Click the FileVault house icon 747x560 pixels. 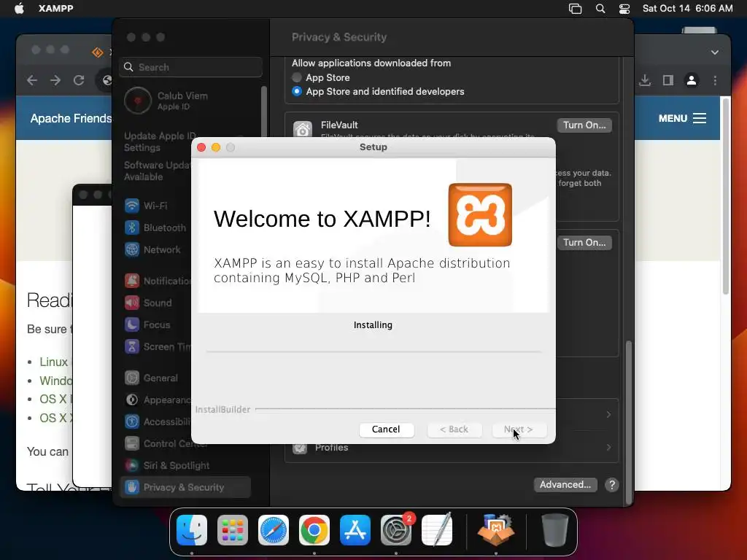click(303, 128)
